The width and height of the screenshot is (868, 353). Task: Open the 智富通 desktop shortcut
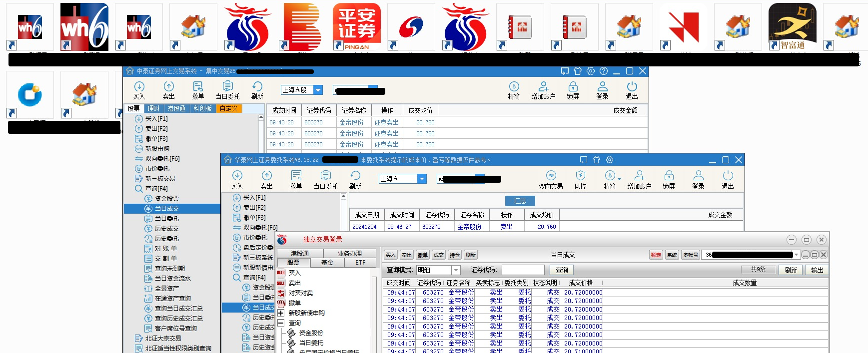pyautogui.click(x=793, y=27)
